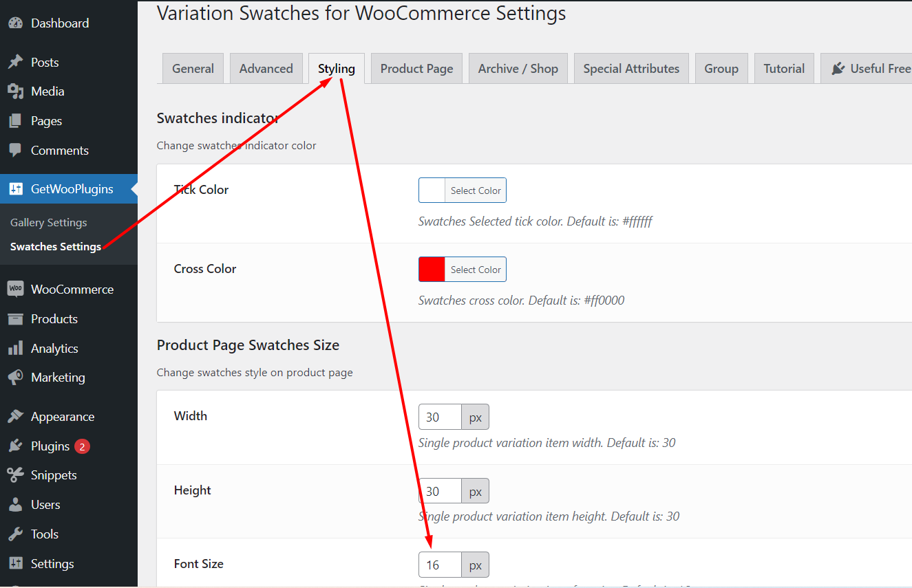912x588 pixels.
Task: Click Select Color button for Cross Color
Action: (476, 270)
